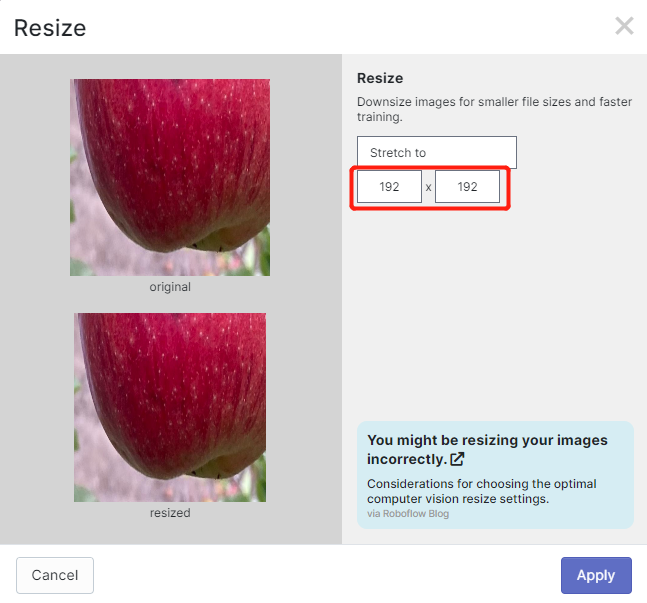647x603 pixels.
Task: Click the resized caption under the preview
Action: point(170,513)
